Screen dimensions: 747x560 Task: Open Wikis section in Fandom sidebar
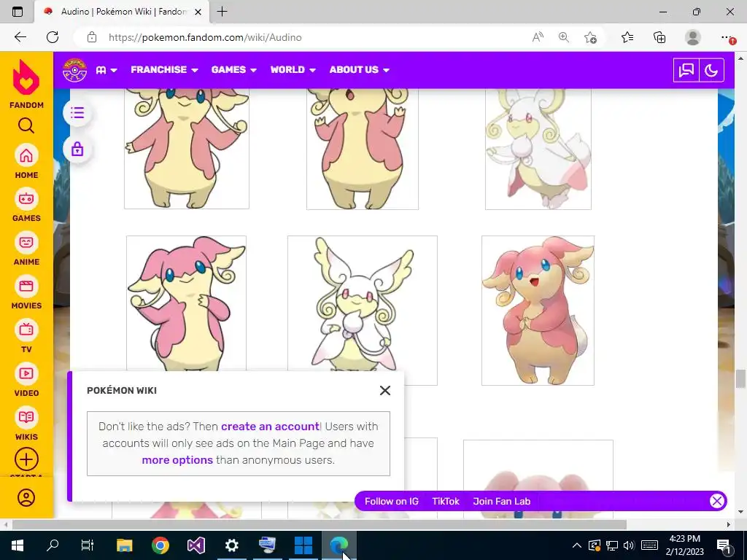26,424
